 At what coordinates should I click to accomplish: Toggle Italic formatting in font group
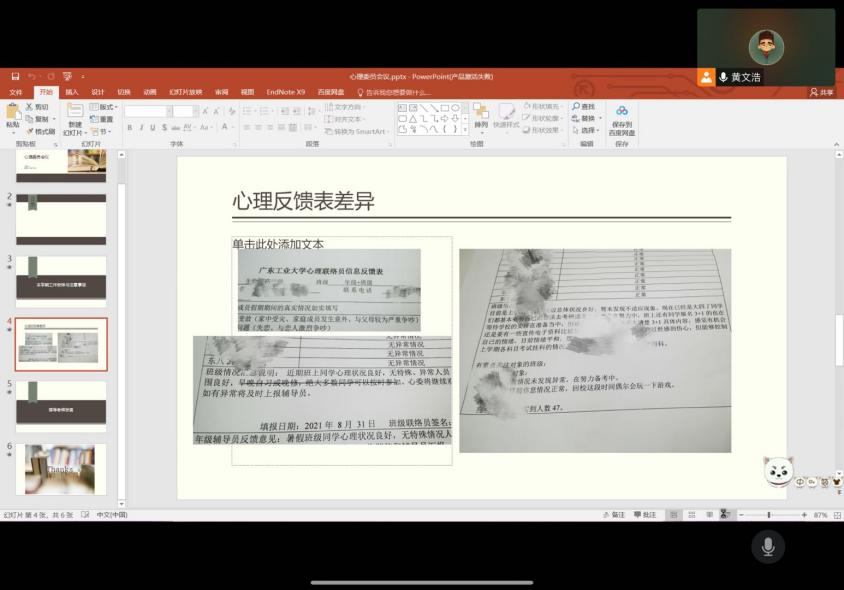coord(141,128)
